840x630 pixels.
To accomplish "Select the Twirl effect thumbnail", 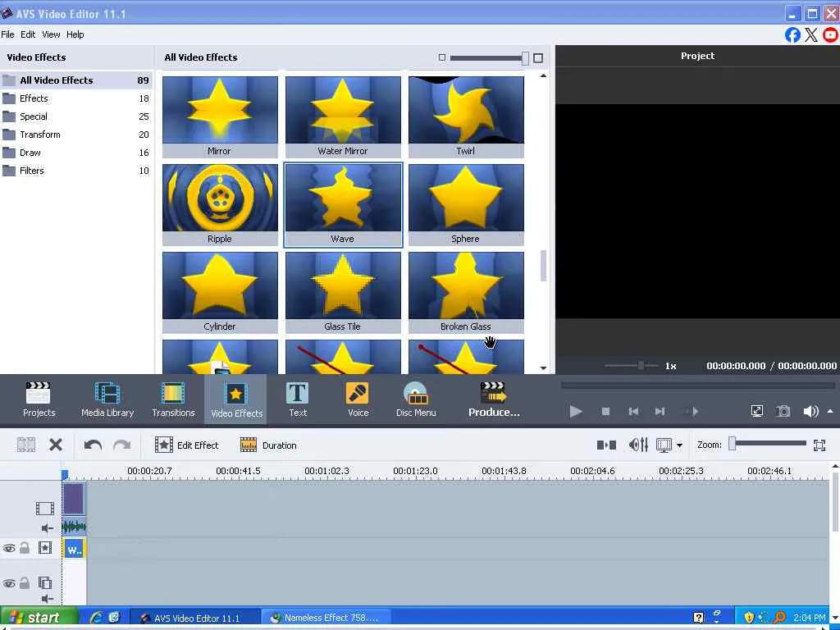I will coord(466,116).
